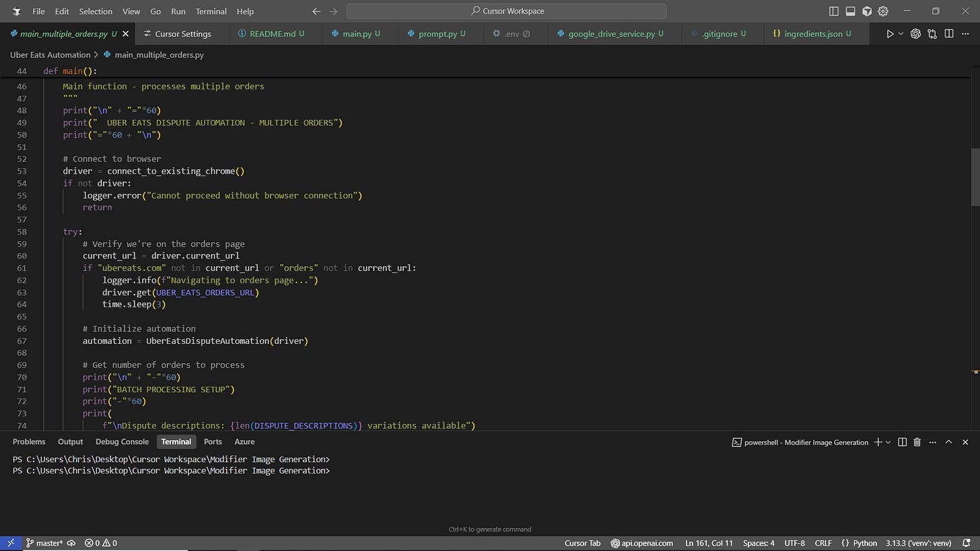Split the editor to the right
This screenshot has height=551, width=980.
(x=949, y=34)
